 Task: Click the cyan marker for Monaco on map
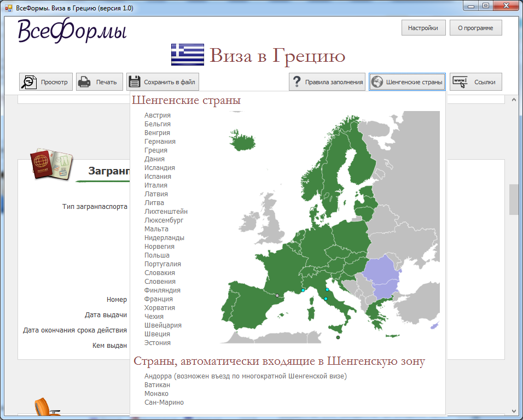tap(303, 290)
